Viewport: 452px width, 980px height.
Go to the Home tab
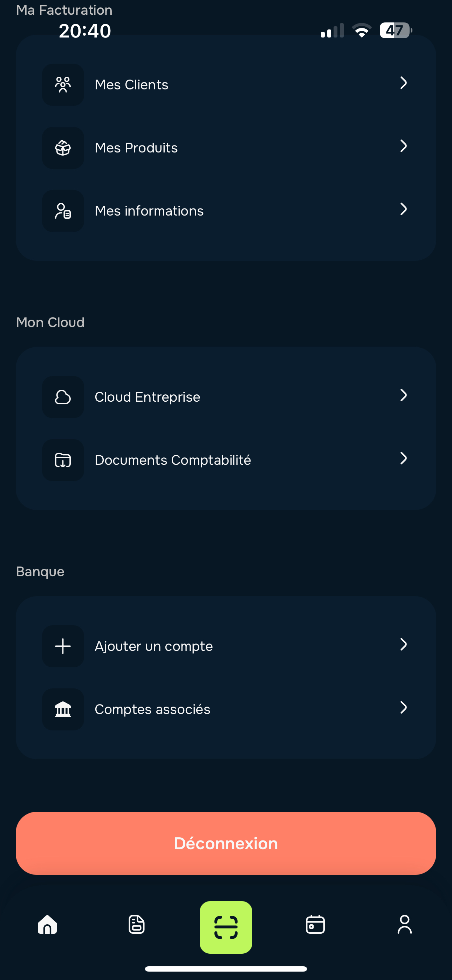coord(48,925)
